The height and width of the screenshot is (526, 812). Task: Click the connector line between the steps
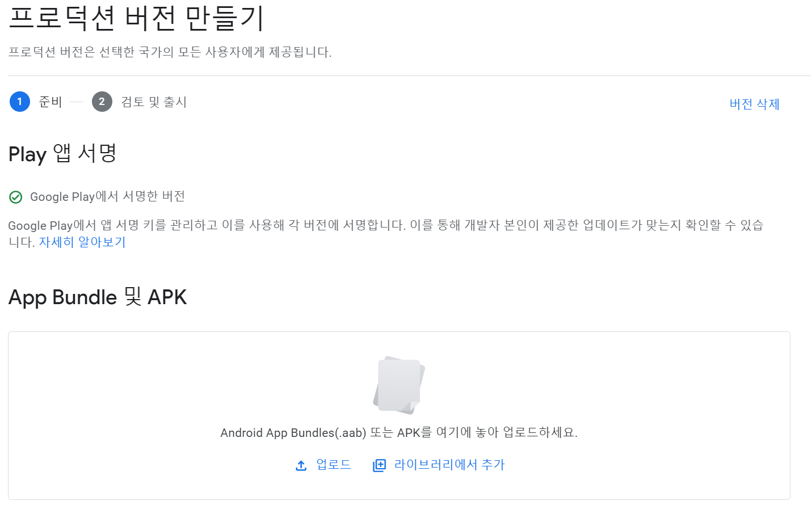coord(77,102)
